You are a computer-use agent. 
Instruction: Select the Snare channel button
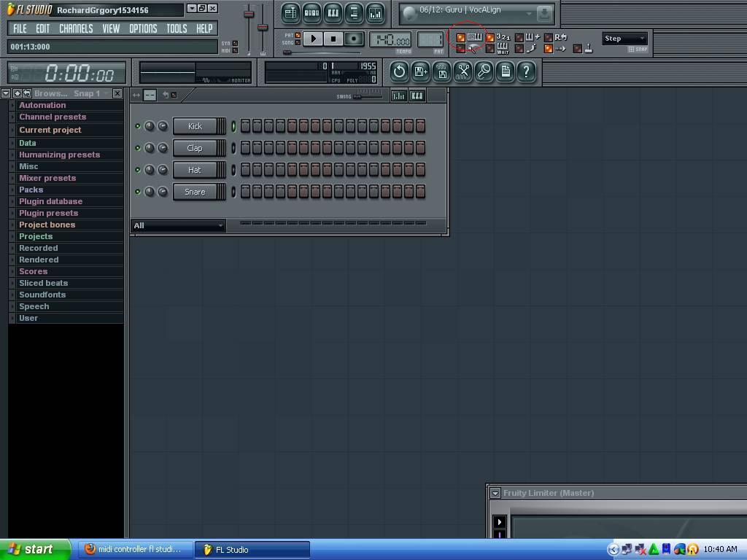coord(195,192)
